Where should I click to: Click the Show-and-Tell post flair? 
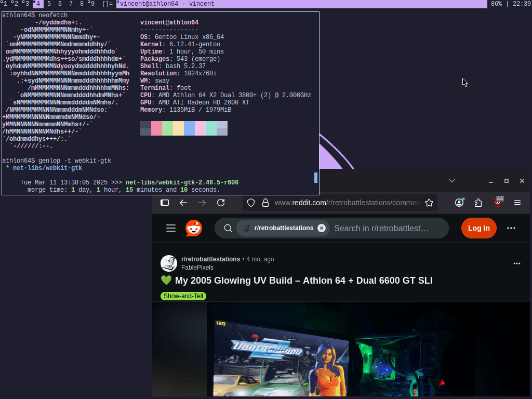[183, 296]
